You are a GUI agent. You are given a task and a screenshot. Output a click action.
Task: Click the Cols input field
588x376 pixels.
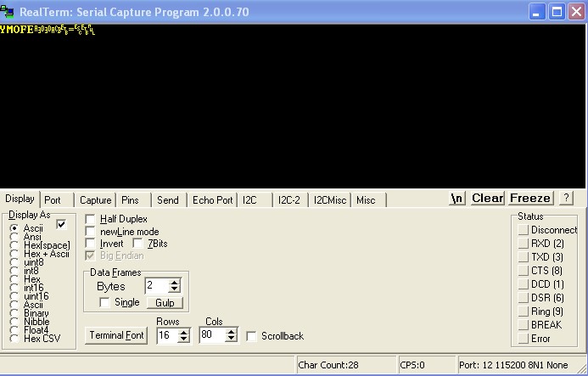pos(213,335)
